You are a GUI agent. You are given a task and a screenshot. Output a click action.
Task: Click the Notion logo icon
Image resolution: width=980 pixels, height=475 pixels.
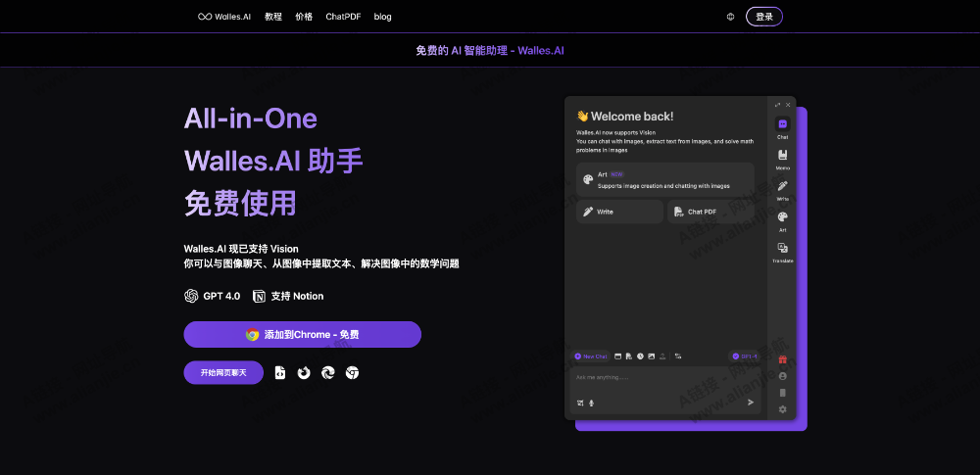[259, 296]
